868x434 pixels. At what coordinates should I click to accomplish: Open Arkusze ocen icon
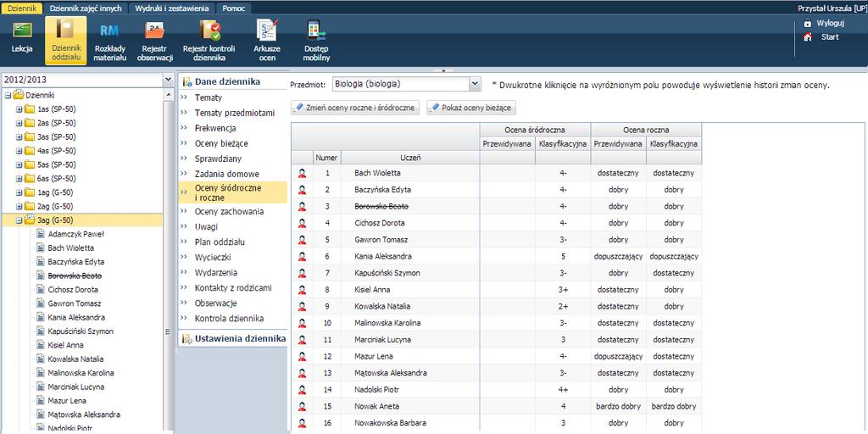(267, 30)
